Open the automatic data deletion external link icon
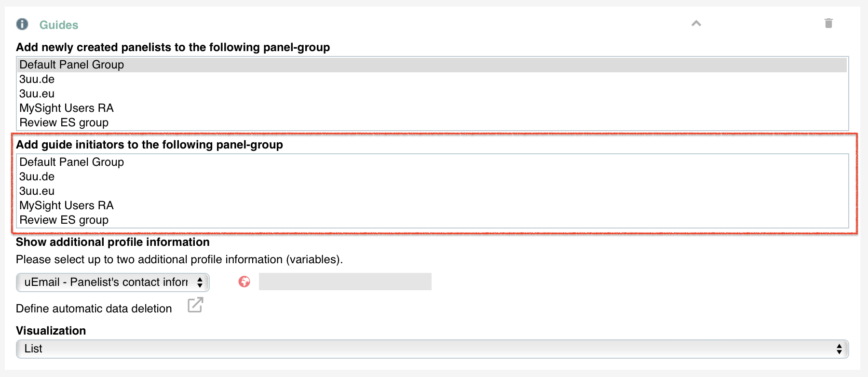Viewport: 868px width, 377px height. pyautogui.click(x=195, y=305)
